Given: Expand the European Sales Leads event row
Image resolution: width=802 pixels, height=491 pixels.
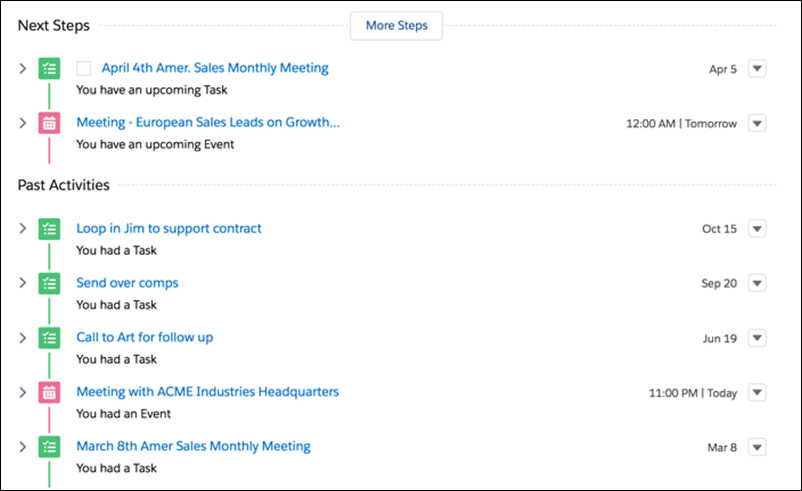Looking at the screenshot, I should pos(23,123).
